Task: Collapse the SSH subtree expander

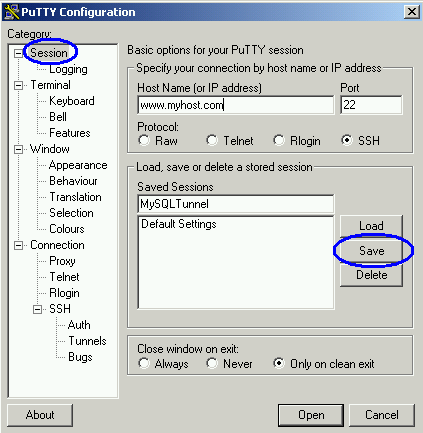Action: (37, 309)
